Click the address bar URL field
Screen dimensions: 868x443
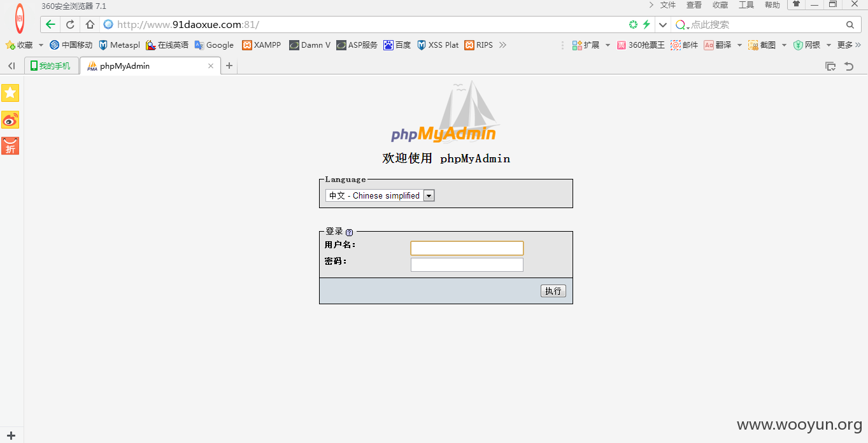(363, 25)
